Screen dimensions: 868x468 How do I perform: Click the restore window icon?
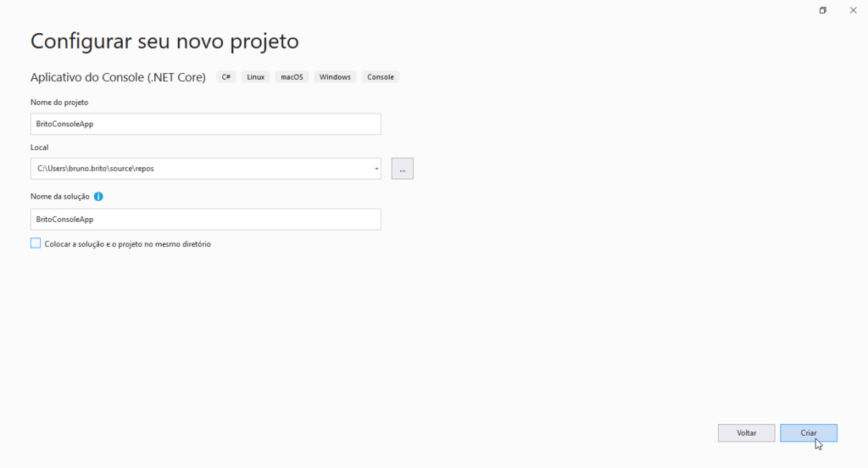tap(823, 10)
